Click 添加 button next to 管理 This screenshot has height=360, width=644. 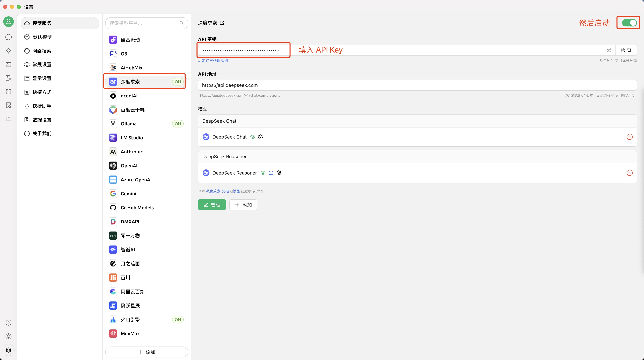click(x=243, y=205)
